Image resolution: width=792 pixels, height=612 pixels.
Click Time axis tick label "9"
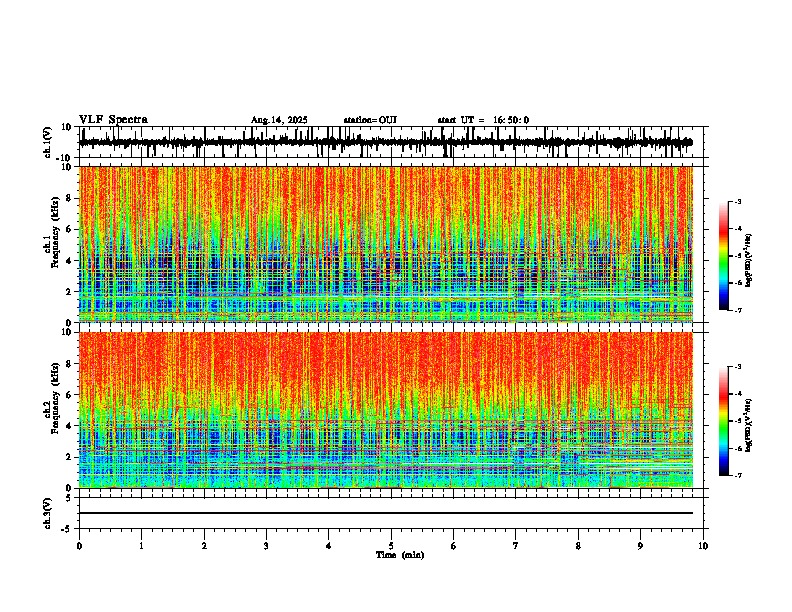[640, 546]
